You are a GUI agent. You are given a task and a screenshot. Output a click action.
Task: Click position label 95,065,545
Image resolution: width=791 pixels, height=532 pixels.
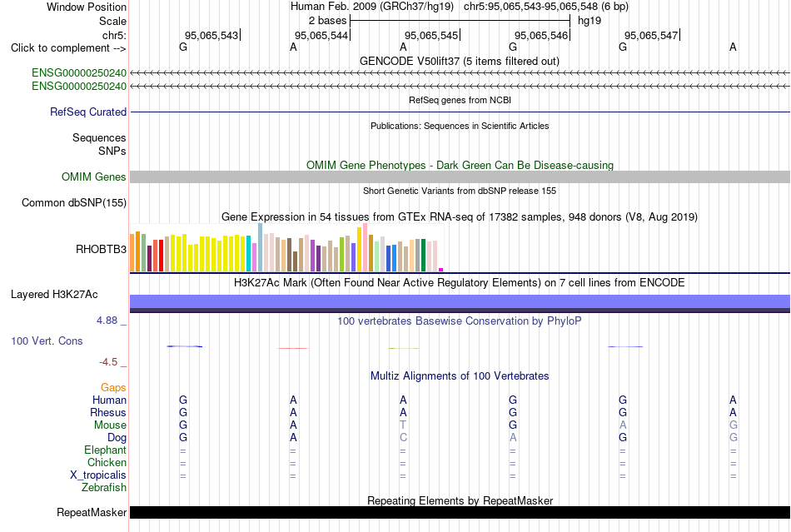click(x=431, y=35)
